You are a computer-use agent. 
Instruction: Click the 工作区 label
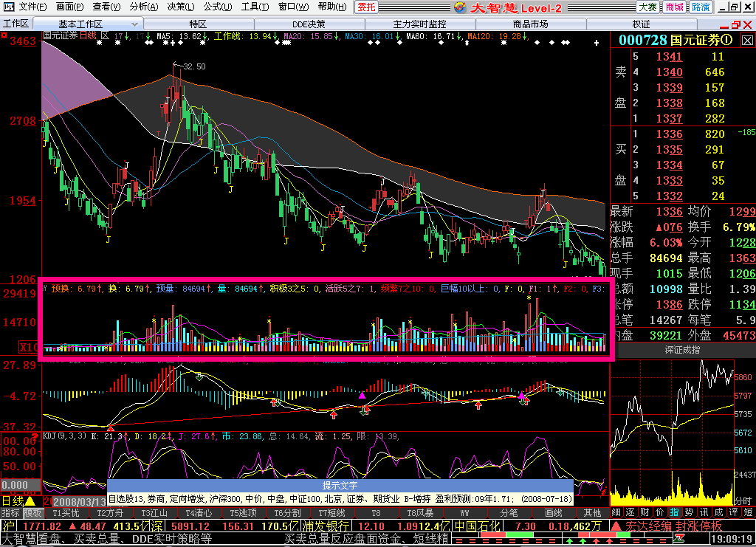pos(16,24)
